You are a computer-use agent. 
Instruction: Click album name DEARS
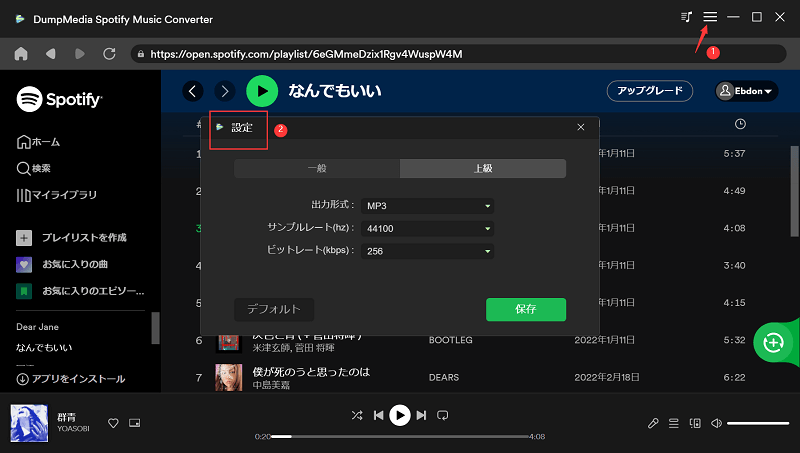coord(443,378)
